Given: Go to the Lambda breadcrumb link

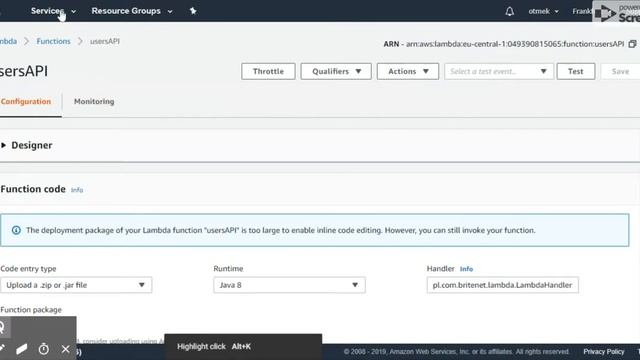Looking at the screenshot, I should (x=9, y=41).
